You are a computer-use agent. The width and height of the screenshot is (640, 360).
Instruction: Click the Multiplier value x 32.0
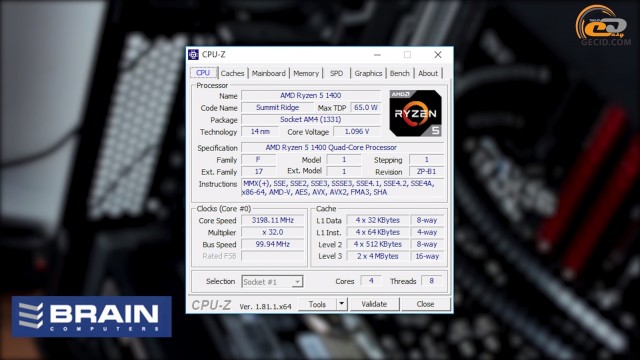(273, 232)
